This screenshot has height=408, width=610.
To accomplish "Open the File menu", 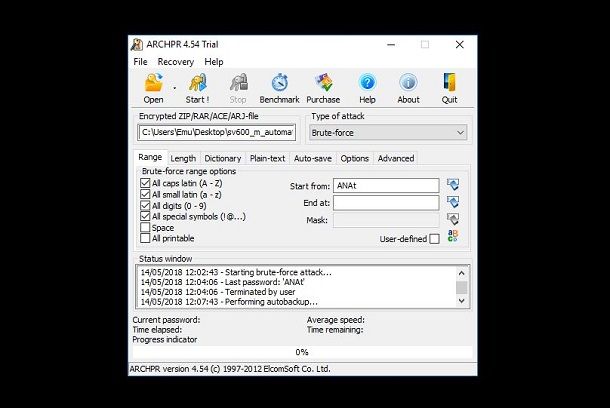I will click(140, 62).
